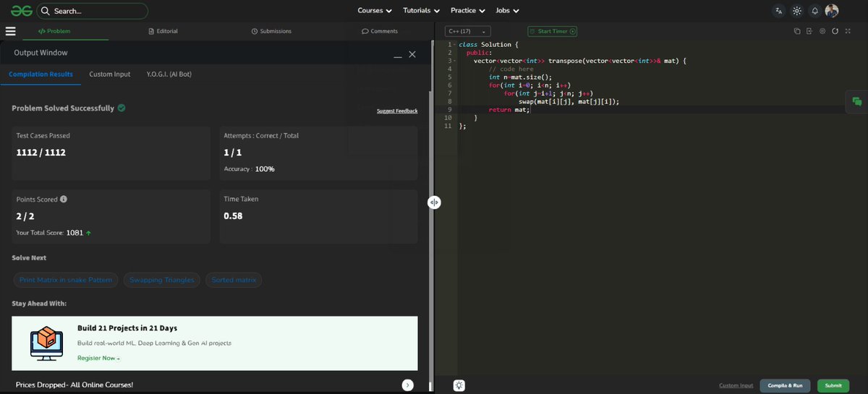The image size is (868, 394).
Task: Open the Practice dropdown menu
Action: 468,11
